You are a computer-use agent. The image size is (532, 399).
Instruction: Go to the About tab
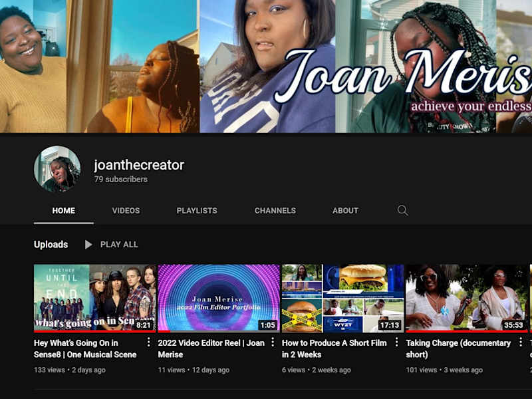345,211
